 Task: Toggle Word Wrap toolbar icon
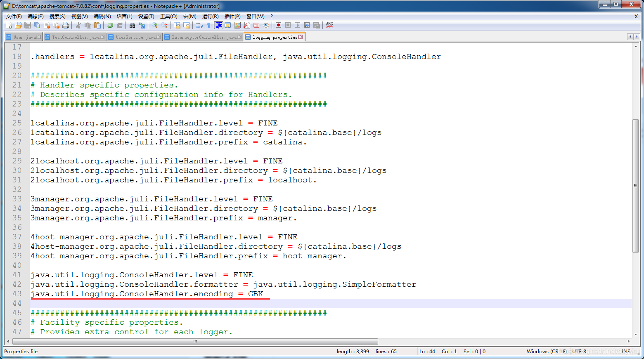click(199, 25)
